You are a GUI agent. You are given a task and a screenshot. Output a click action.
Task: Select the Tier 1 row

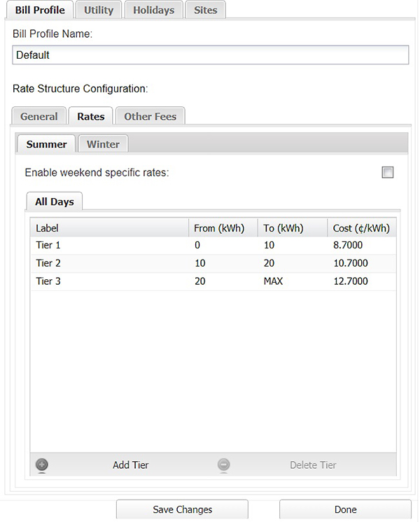point(213,246)
